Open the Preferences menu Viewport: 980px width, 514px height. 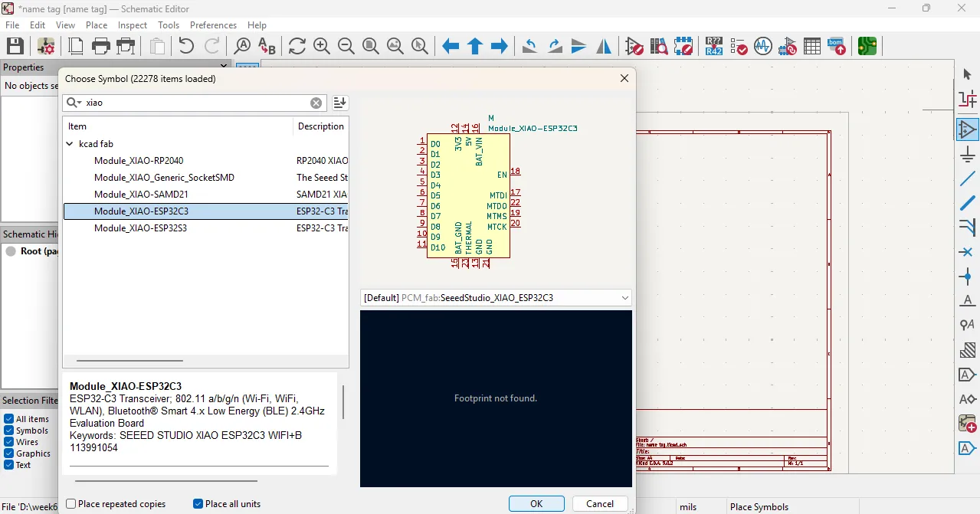point(213,25)
